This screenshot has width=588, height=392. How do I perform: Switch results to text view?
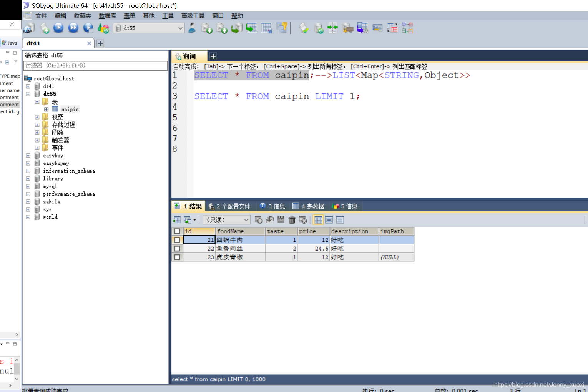pos(340,220)
